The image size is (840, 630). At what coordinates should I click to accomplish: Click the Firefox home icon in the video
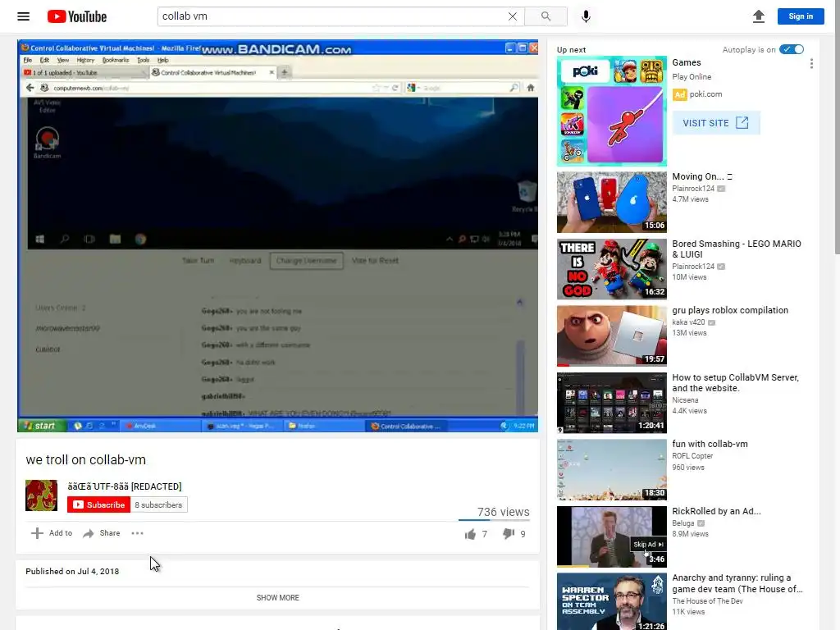coord(531,88)
